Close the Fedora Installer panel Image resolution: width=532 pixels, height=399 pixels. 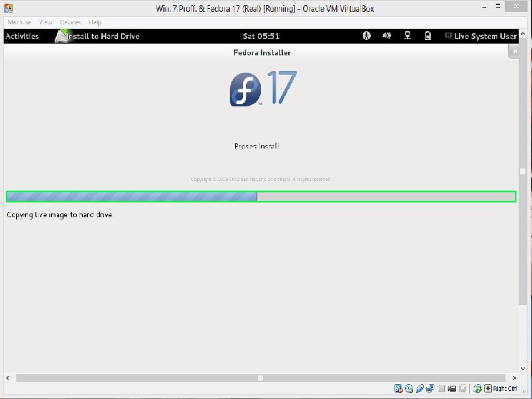[x=515, y=52]
